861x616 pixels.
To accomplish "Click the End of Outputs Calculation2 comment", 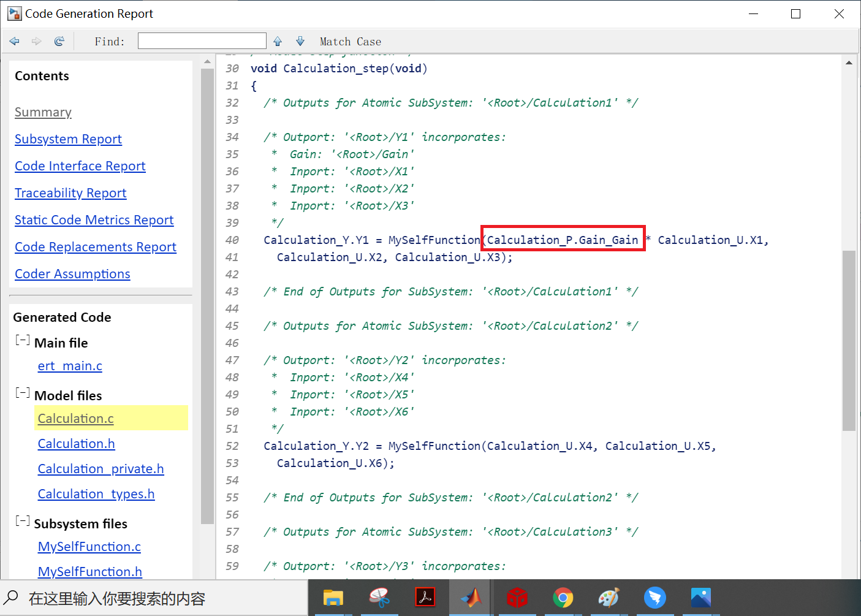I will [451, 497].
